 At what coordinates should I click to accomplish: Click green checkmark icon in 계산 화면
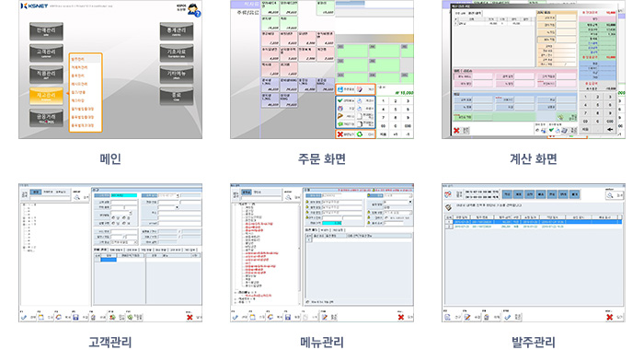pos(551,131)
